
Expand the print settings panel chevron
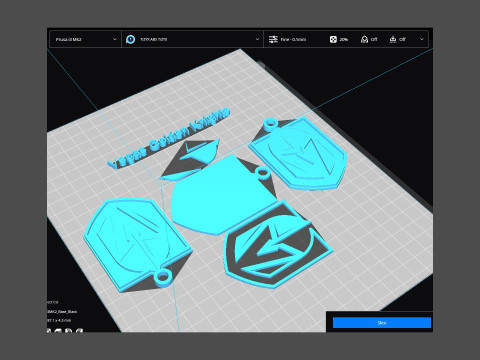pyautogui.click(x=422, y=39)
